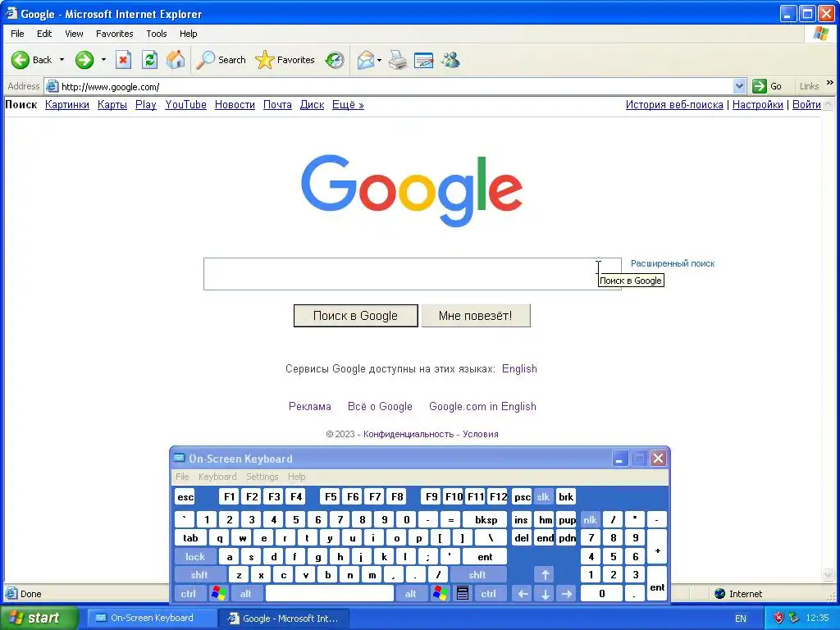The height and width of the screenshot is (630, 840).
Task: Toggle right alt key on keyboard
Action: pyautogui.click(x=411, y=594)
